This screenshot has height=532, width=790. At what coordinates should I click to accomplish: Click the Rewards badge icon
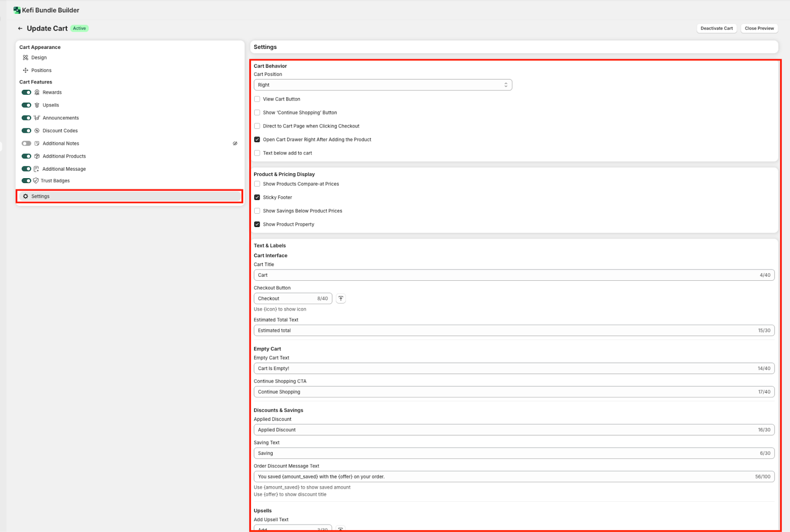[37, 92]
